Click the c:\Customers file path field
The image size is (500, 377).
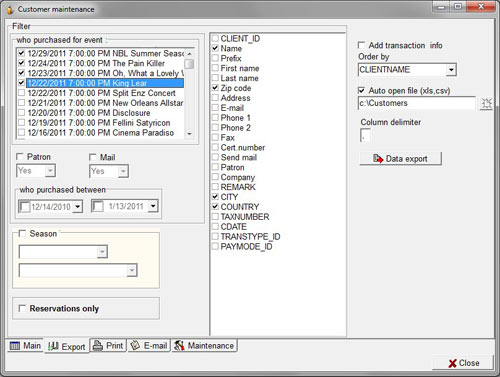pyautogui.click(x=417, y=103)
